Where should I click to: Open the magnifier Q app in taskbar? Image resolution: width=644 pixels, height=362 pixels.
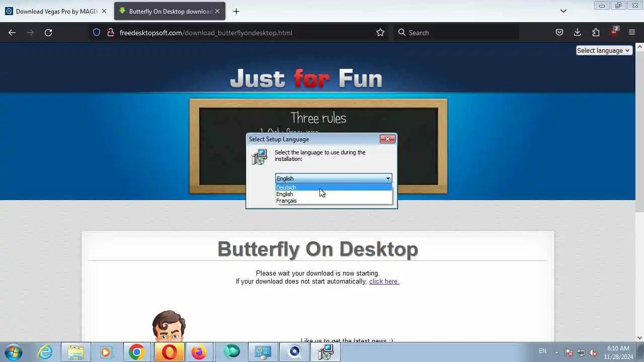point(295,352)
